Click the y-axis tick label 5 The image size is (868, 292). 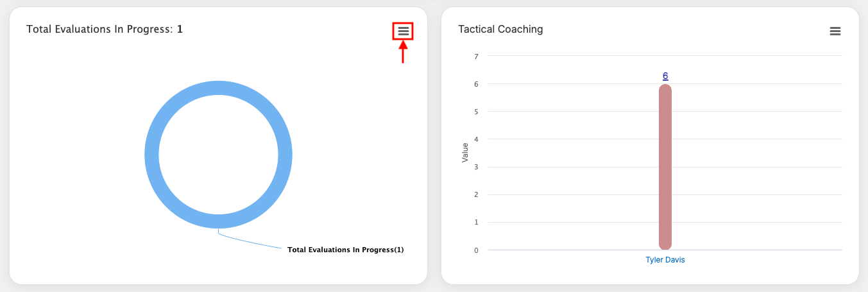pyautogui.click(x=476, y=112)
